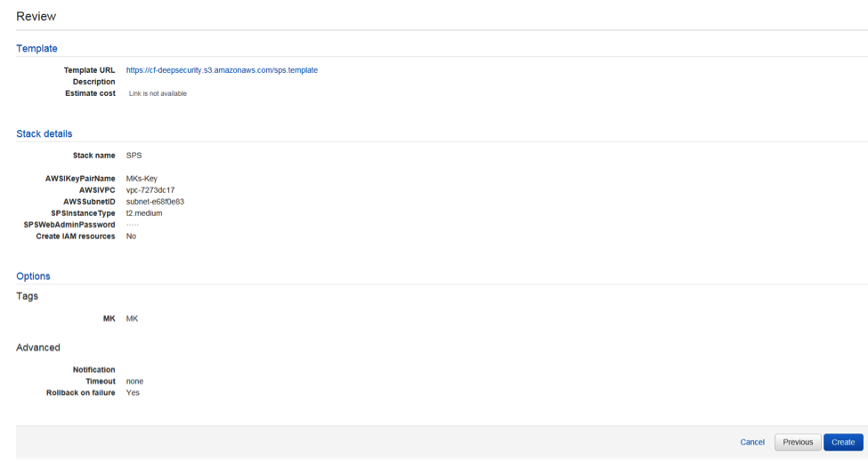Click the subnet-e68f0e83 subnet ID value

155,202
